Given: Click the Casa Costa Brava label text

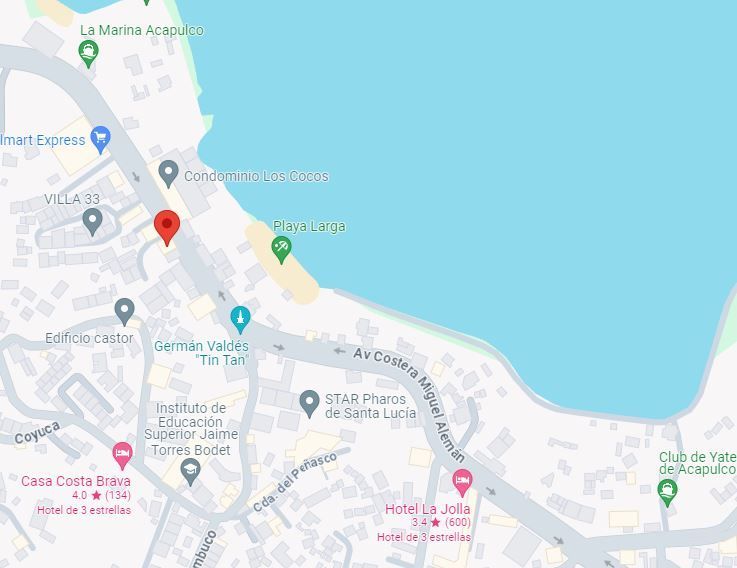Looking at the screenshot, I should coord(76,481).
